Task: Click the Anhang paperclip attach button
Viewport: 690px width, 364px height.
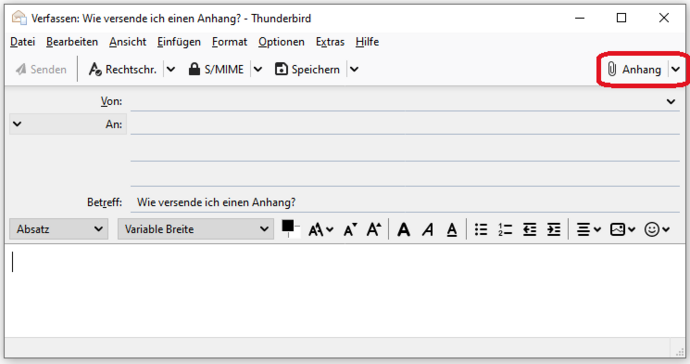Action: (x=634, y=70)
